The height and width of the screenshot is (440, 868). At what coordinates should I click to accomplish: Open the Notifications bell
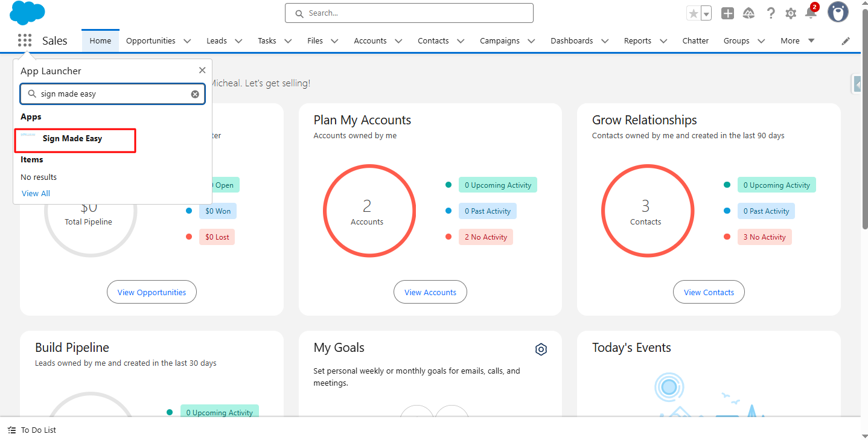pos(811,13)
